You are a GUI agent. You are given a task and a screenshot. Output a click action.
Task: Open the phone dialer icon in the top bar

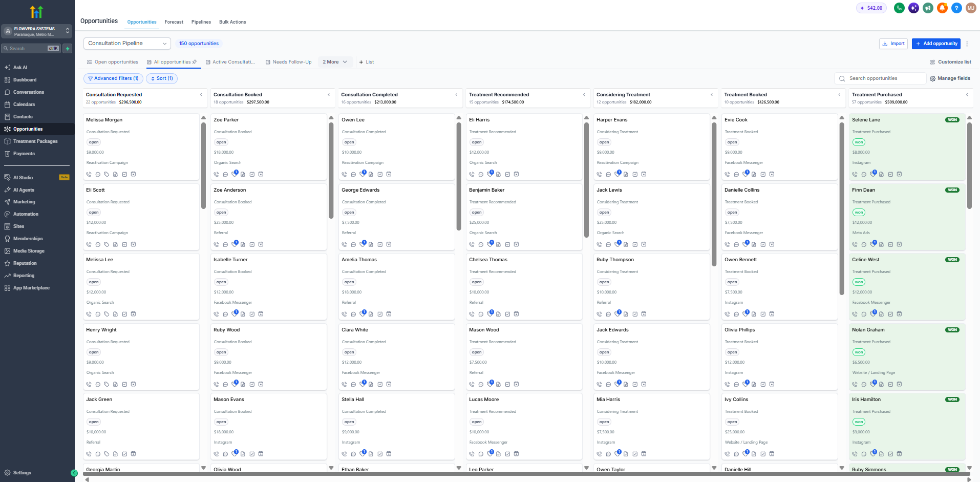point(899,8)
